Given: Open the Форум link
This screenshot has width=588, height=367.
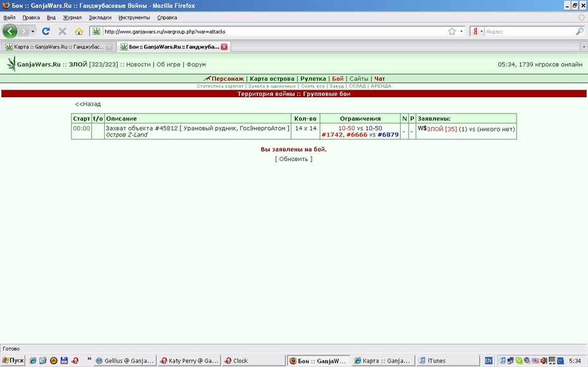Looking at the screenshot, I should 196,64.
